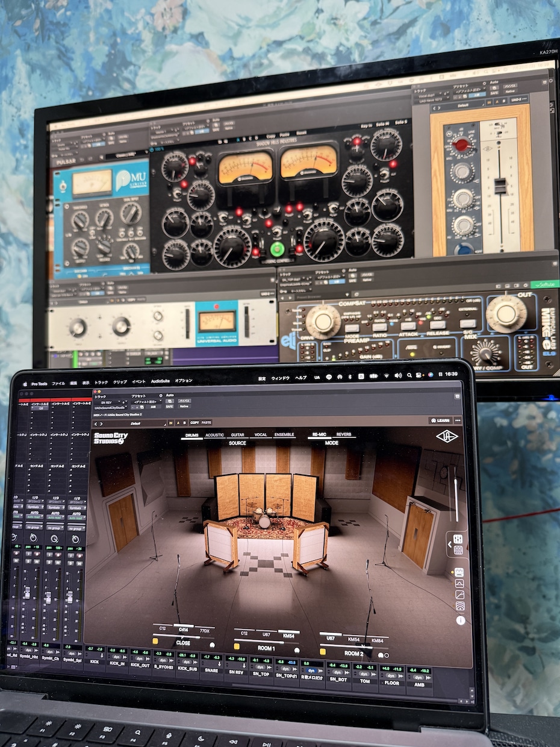The width and height of the screenshot is (560, 747).
Task: Open the info icon in the plugin sidebar
Action: click(x=461, y=620)
